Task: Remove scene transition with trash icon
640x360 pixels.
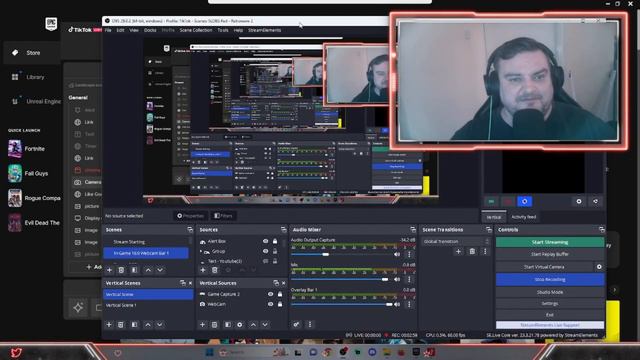Action: point(472,251)
